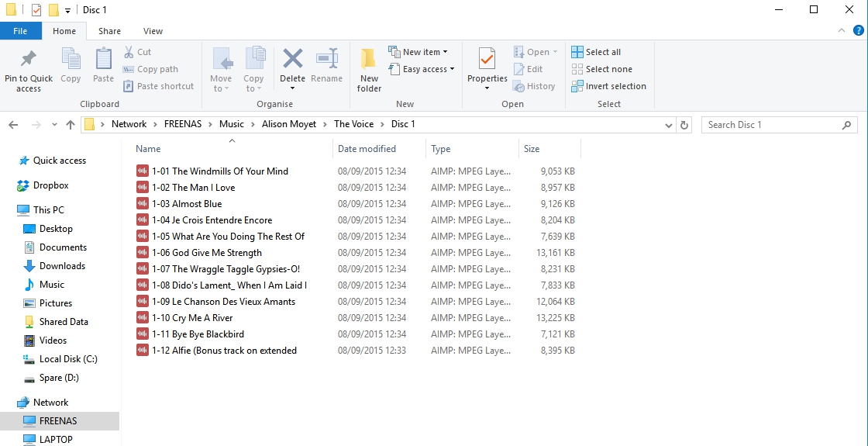The width and height of the screenshot is (868, 446).
Task: Click Paste shortcut in ribbon
Action: point(158,86)
